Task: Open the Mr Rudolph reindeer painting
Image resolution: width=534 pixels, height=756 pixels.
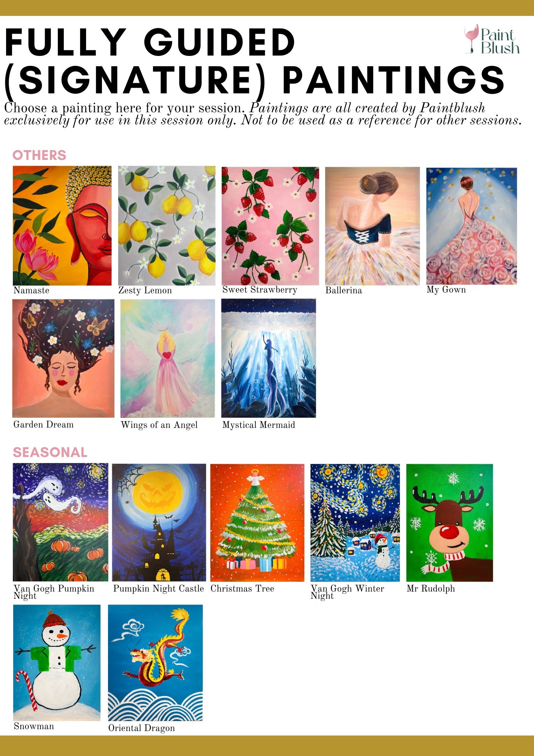Action: pyautogui.click(x=450, y=523)
